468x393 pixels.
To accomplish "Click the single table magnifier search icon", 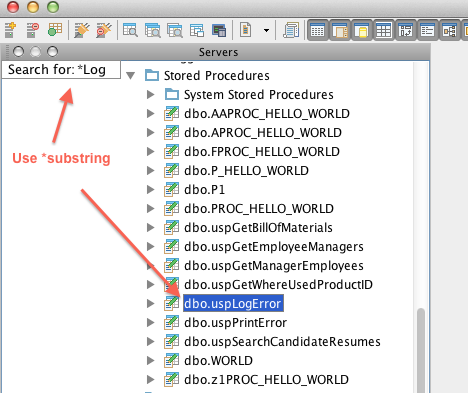I will coord(130,30).
